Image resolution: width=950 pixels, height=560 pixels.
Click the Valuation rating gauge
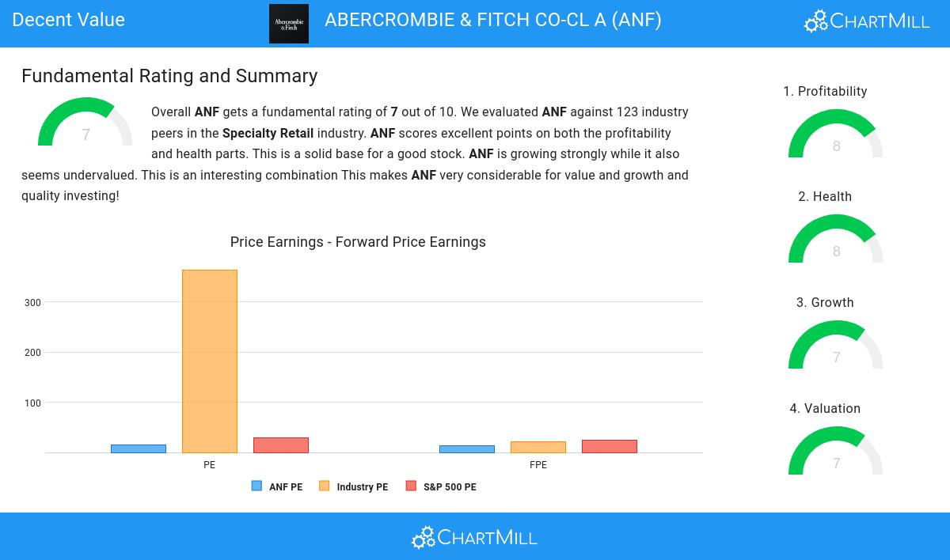pos(836,452)
